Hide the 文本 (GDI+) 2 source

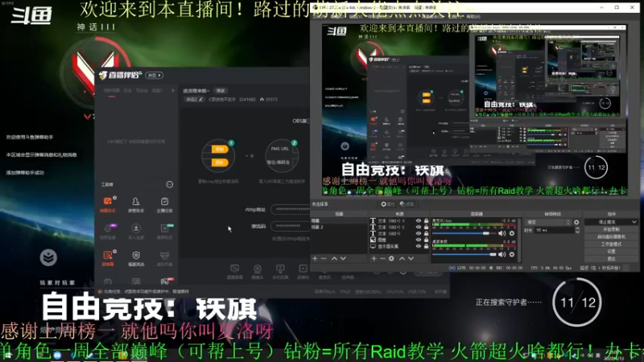pyautogui.click(x=418, y=227)
